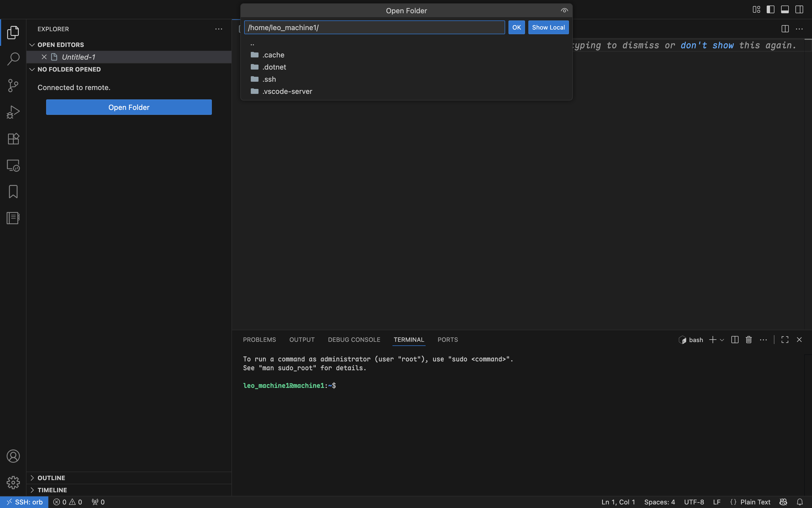Toggle the primary side bar layout button

pyautogui.click(x=770, y=9)
